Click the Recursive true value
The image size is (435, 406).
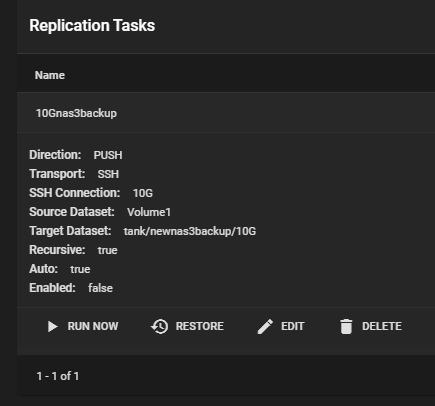108,250
